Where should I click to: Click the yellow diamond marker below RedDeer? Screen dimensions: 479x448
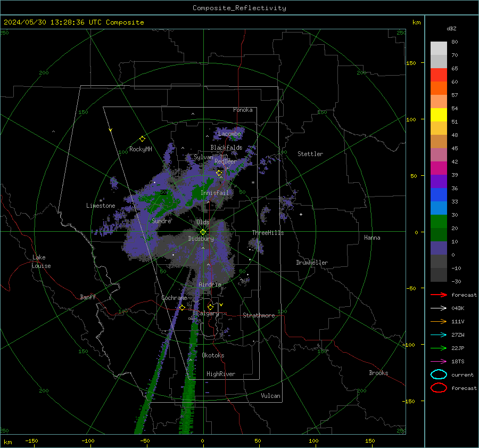pos(219,173)
